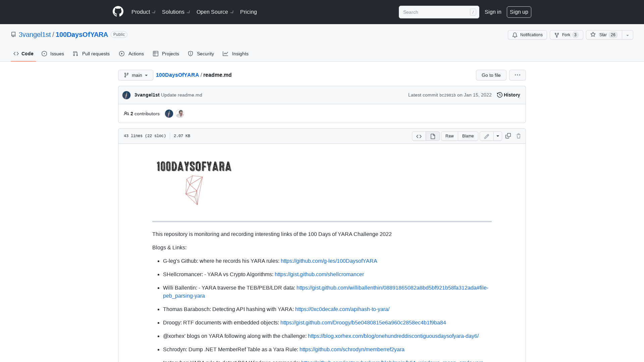
Task: Click the fork count 3
Action: [575, 35]
